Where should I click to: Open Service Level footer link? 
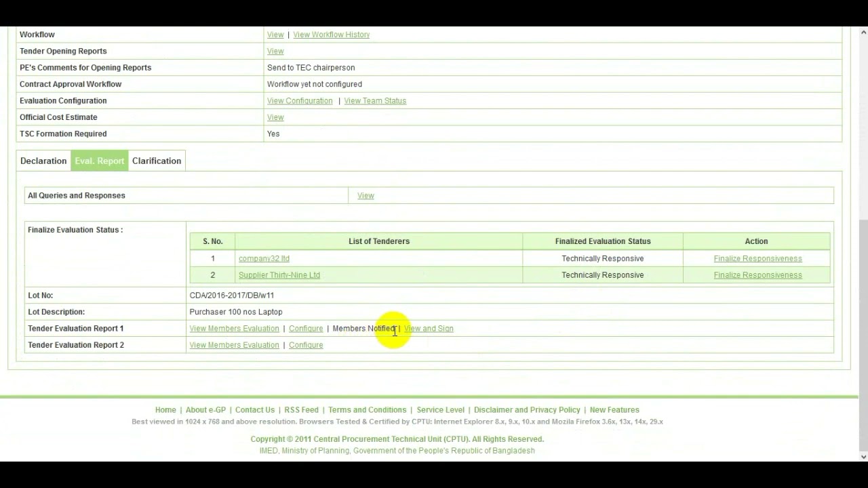(440, 410)
